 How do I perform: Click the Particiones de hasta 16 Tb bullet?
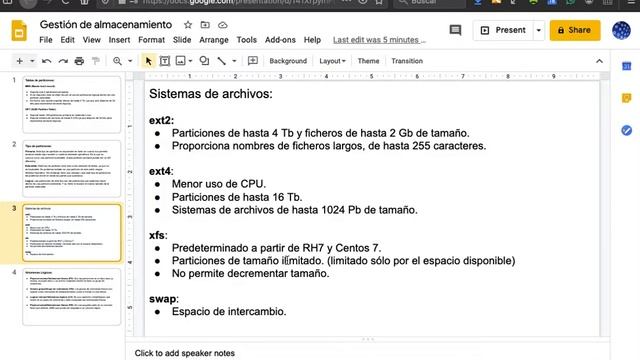(x=237, y=197)
